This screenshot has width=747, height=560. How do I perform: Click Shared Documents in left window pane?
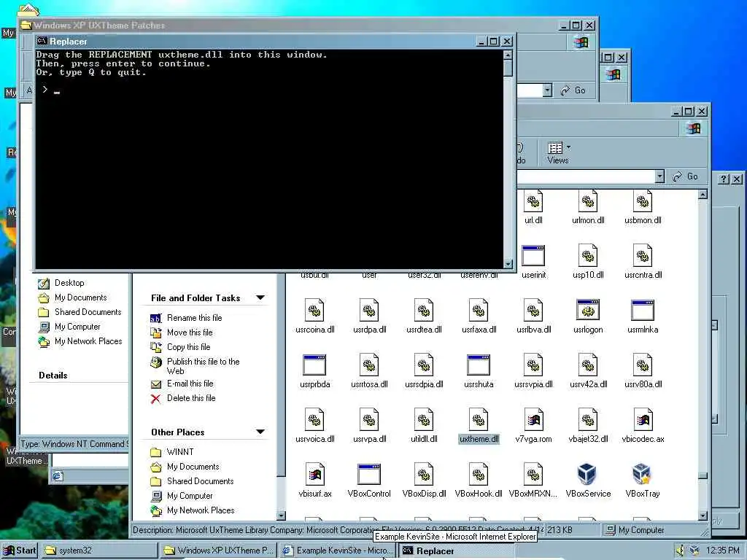88,312
